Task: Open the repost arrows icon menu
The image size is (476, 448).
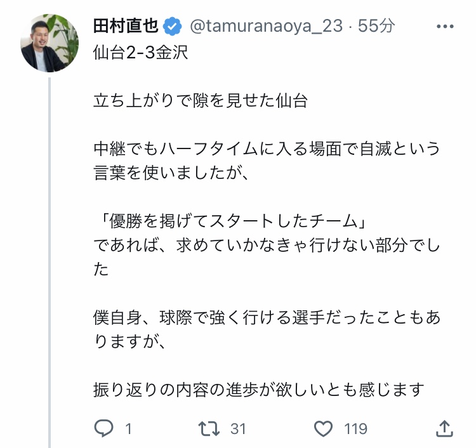Action: (209, 428)
